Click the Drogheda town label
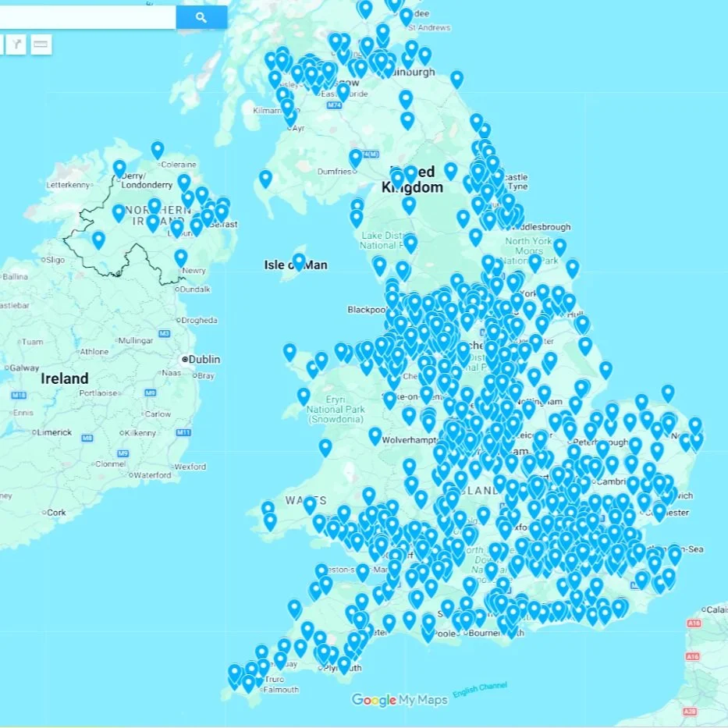Image resolution: width=728 pixels, height=728 pixels. point(199,321)
